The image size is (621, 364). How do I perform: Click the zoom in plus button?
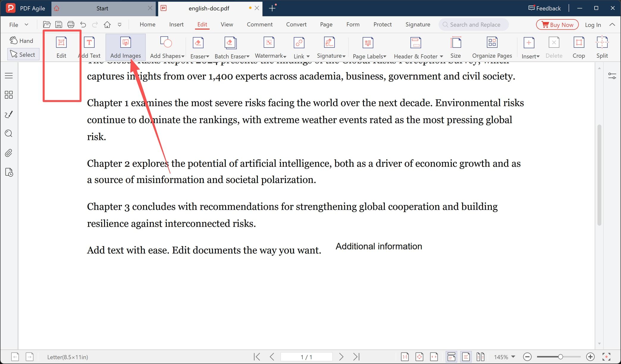pos(590,357)
